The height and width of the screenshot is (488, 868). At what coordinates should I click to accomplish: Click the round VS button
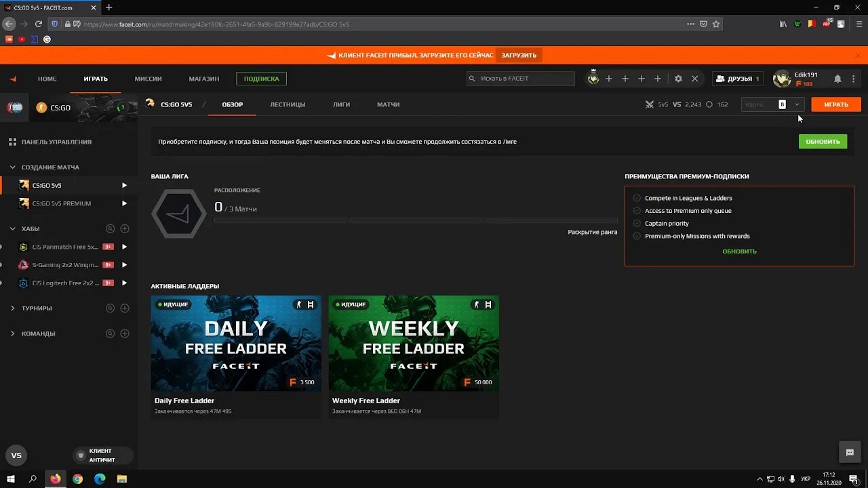[16, 455]
